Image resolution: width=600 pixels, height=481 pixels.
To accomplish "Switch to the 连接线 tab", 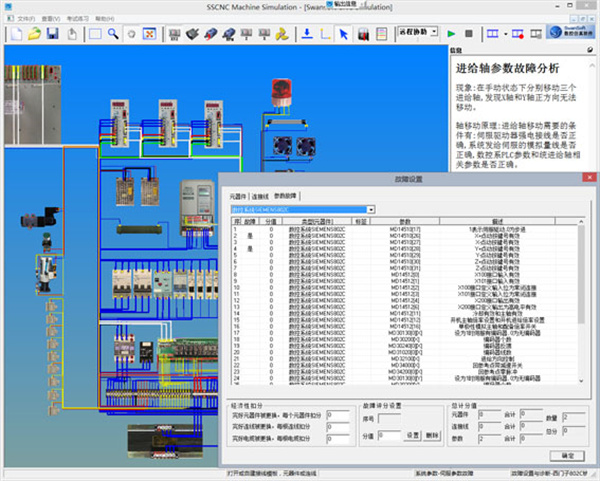I will (x=260, y=196).
